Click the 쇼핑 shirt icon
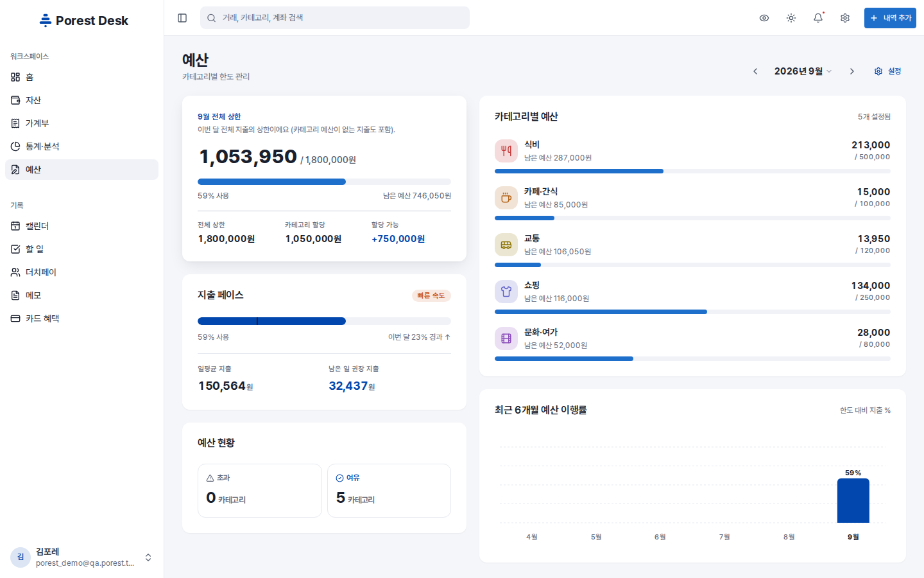Image resolution: width=924 pixels, height=578 pixels. tap(506, 292)
